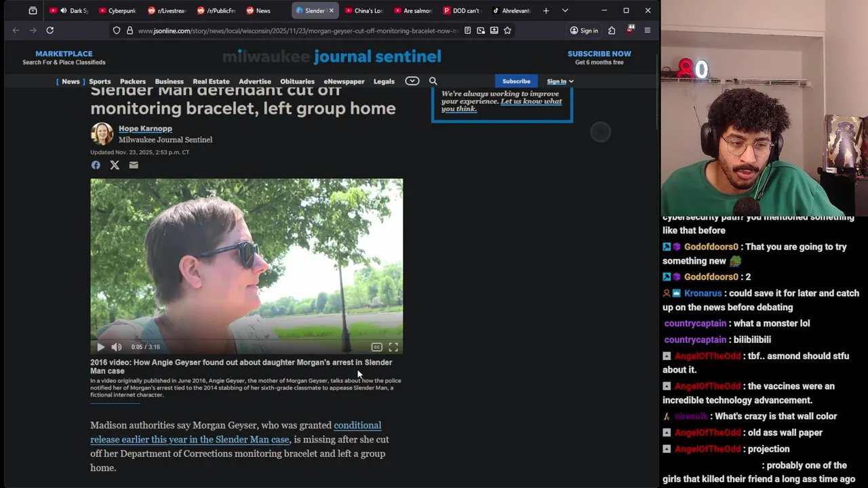Open a new browser tab

pos(546,11)
